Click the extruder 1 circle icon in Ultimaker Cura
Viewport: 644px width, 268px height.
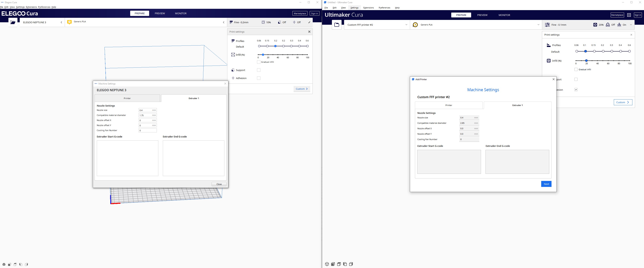pos(415,25)
